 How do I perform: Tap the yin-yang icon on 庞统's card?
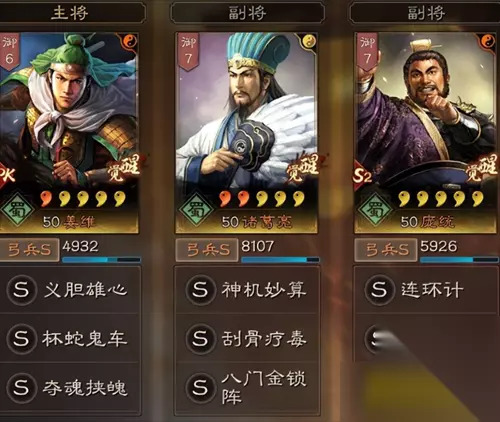(488, 41)
